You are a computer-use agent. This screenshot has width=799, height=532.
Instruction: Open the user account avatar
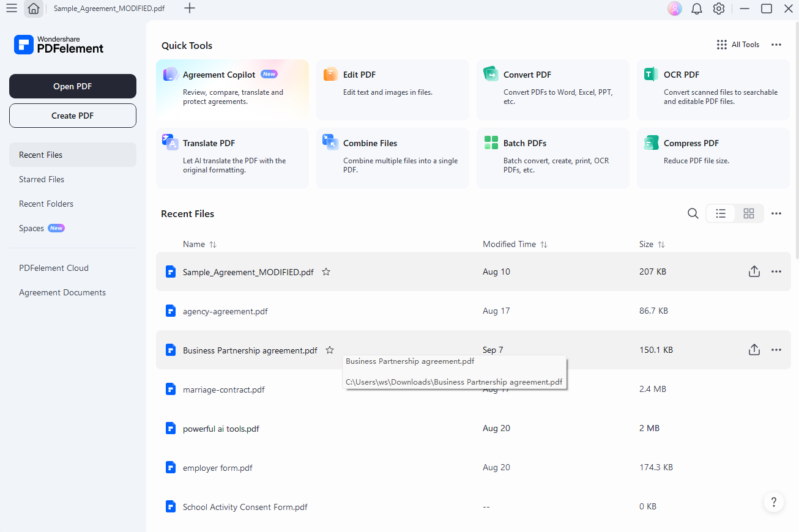pyautogui.click(x=675, y=9)
